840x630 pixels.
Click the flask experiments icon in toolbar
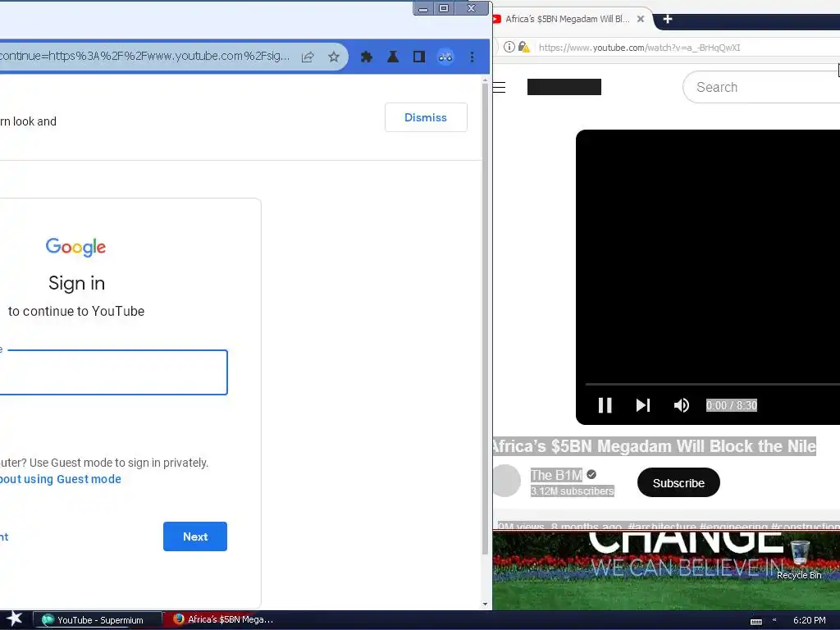(393, 57)
